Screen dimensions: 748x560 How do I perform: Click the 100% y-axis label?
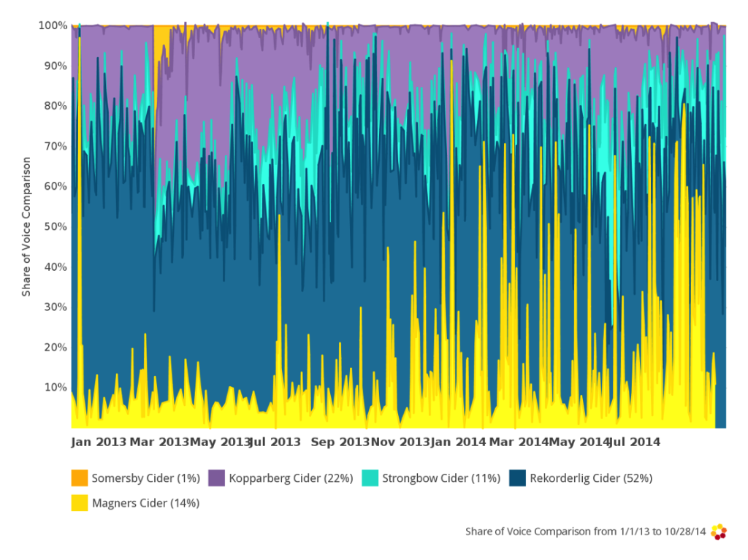(x=53, y=26)
